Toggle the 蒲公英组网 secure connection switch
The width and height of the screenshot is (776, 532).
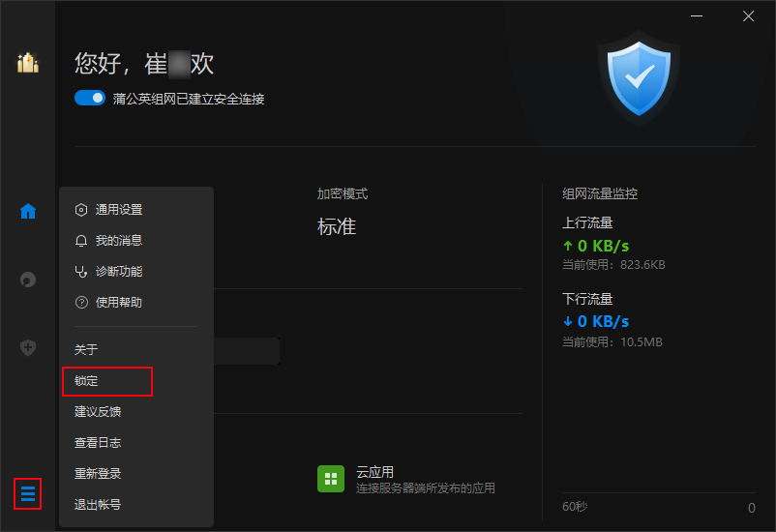[90, 98]
